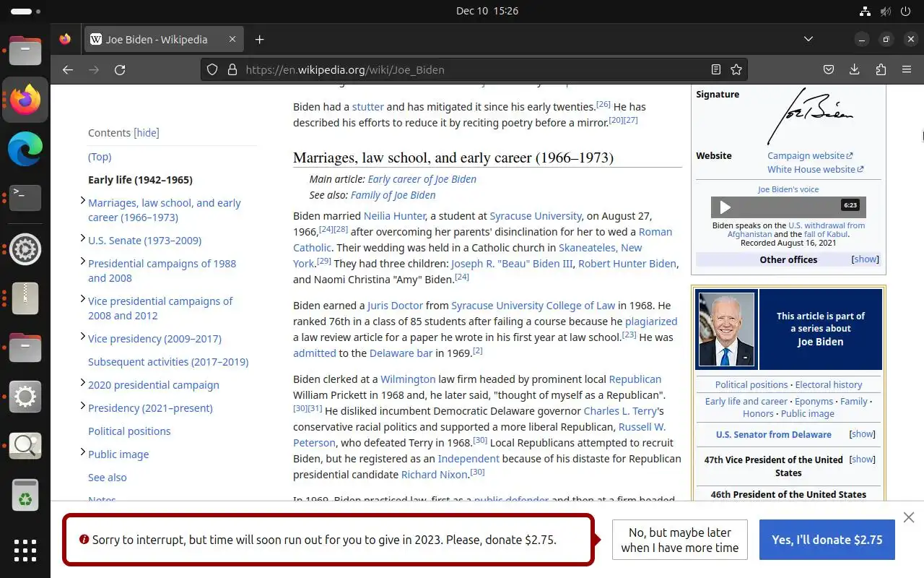Expand Public image contents entry
924x578 pixels.
pyautogui.click(x=82, y=452)
